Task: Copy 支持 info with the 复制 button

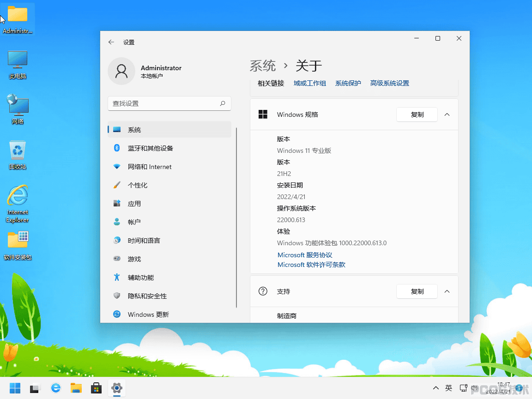Action: tap(417, 291)
